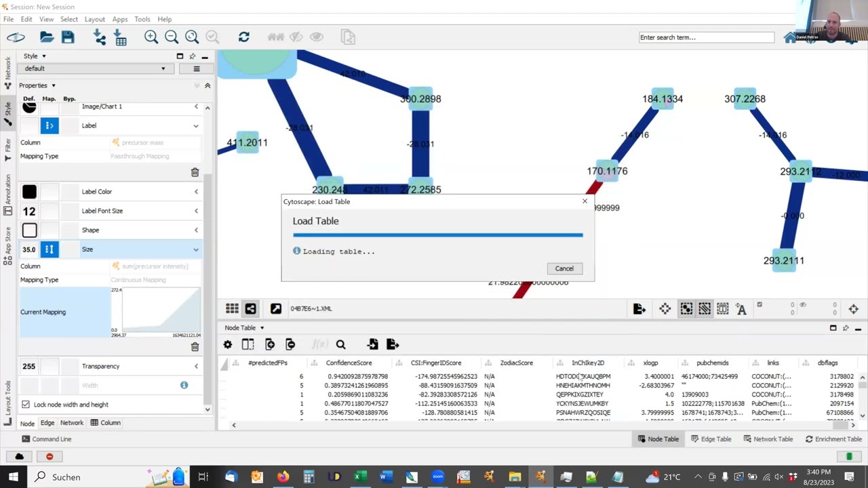Toggle the share network view button
868x488 pixels.
pos(250,309)
